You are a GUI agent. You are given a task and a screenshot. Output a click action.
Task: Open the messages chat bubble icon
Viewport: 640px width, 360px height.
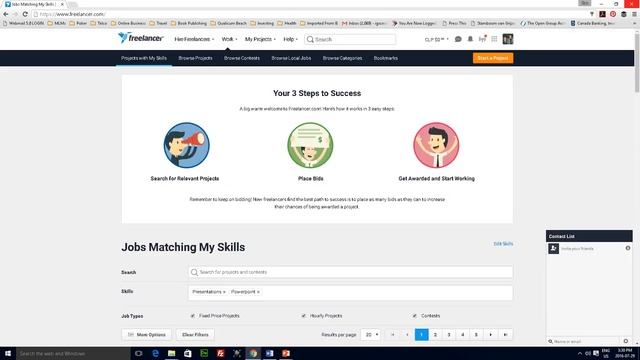tap(458, 39)
